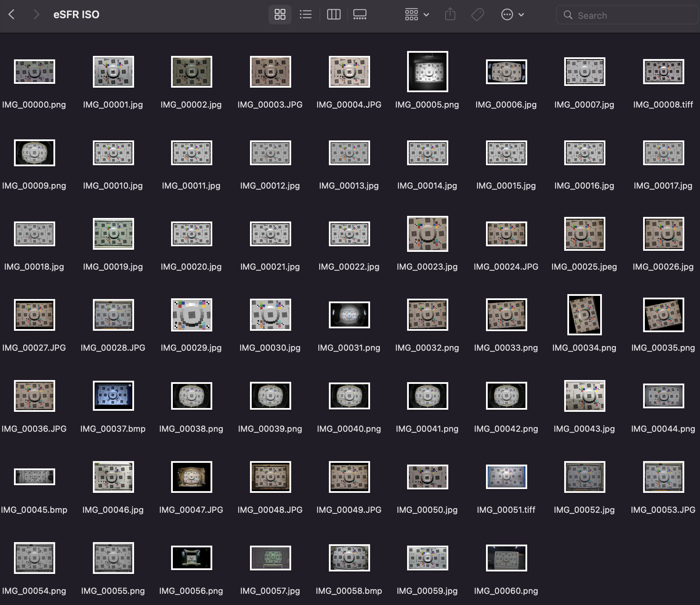The image size is (700, 605).
Task: Select thumbnail of IMG_00035.png
Action: point(664,315)
